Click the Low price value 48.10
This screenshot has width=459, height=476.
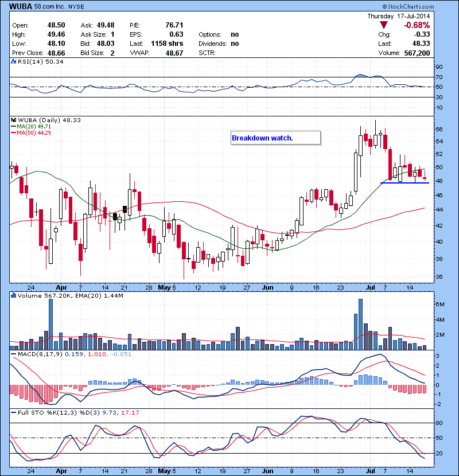point(56,44)
